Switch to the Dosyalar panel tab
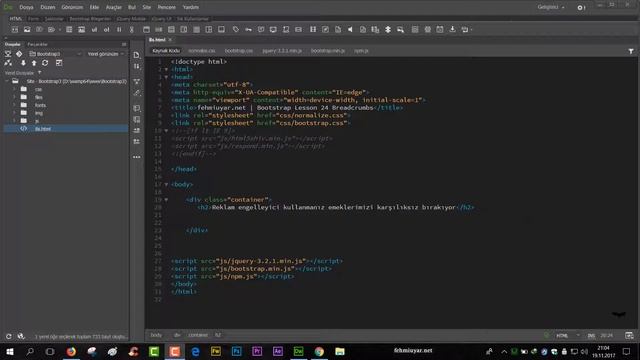This screenshot has height=360, width=640. point(12,44)
